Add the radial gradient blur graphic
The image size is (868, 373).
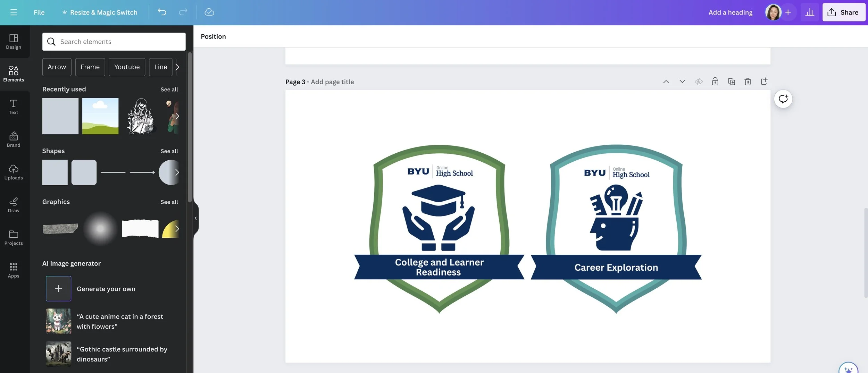pyautogui.click(x=100, y=229)
